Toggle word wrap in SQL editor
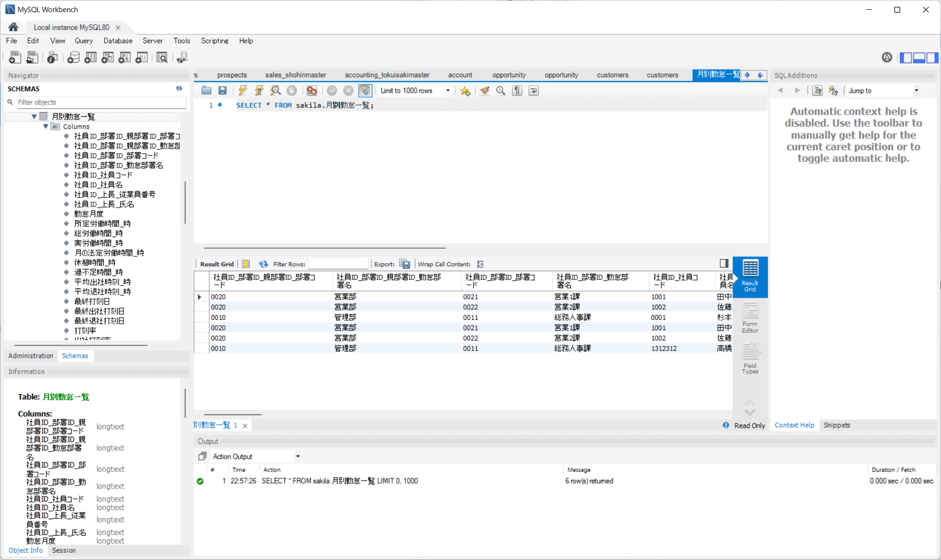The width and height of the screenshot is (941, 560). (534, 90)
